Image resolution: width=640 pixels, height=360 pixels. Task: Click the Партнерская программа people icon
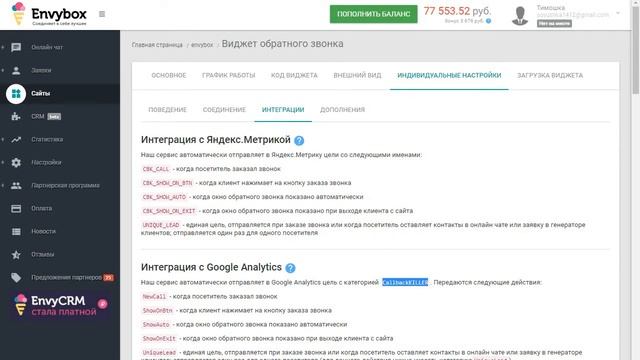16,186
